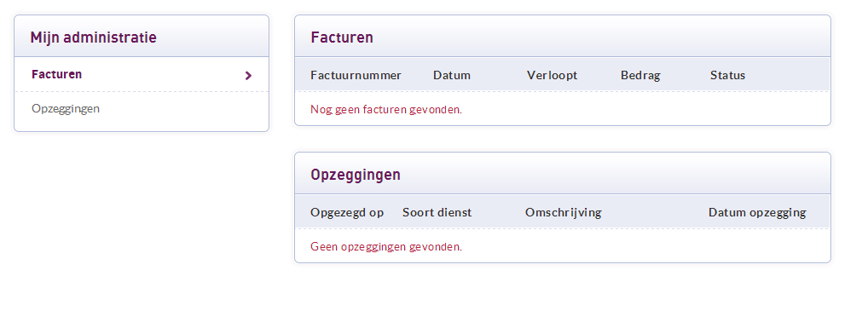Select the Bedrag column header
This screenshot has height=311, width=868.
[x=640, y=75]
